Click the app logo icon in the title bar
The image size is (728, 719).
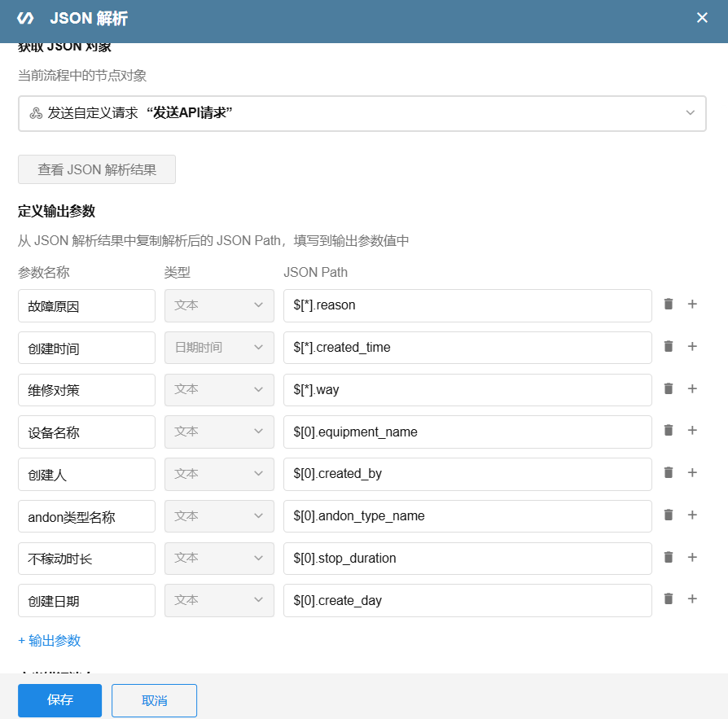(25, 17)
